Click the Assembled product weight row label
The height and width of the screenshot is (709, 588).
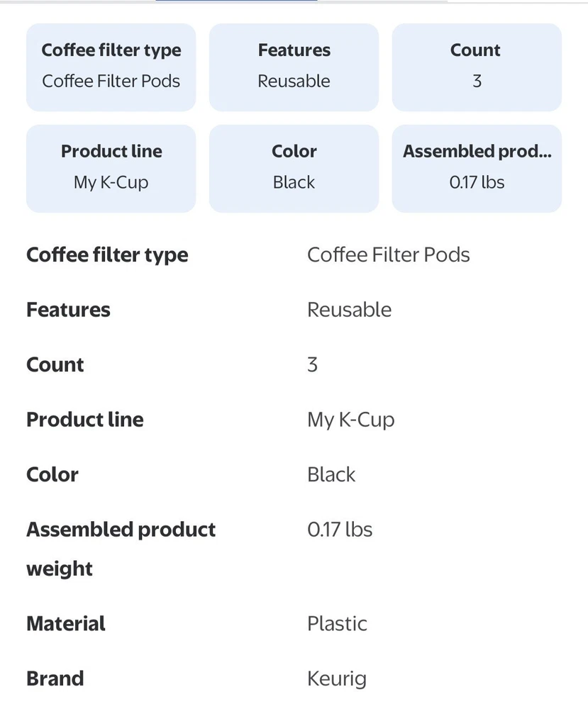click(121, 530)
